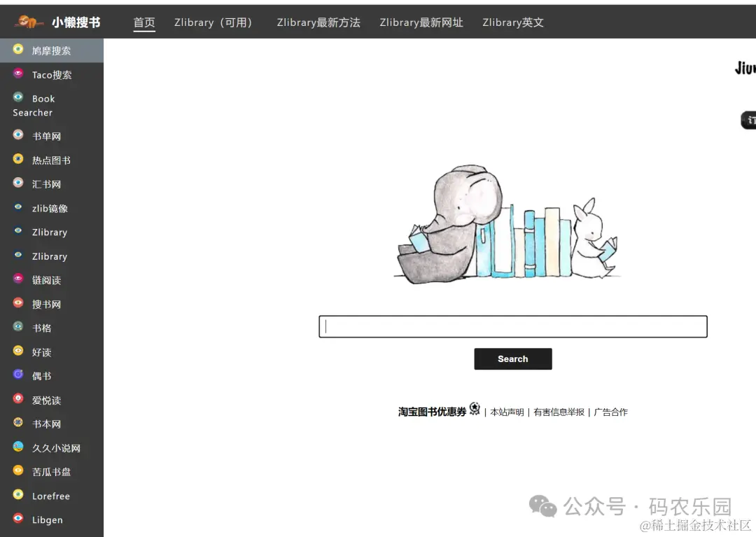
Task: Choose Libgen in the sidebar
Action: coord(52,520)
